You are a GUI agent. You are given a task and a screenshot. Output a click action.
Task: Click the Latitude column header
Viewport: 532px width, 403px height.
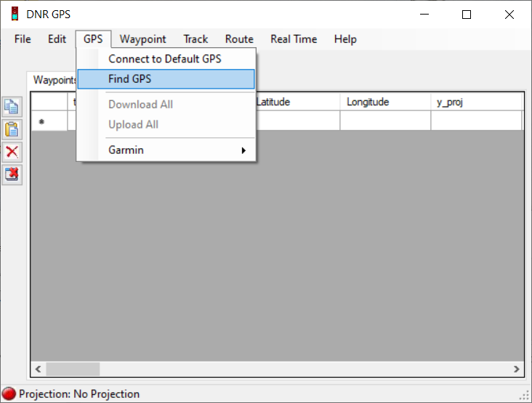point(297,102)
